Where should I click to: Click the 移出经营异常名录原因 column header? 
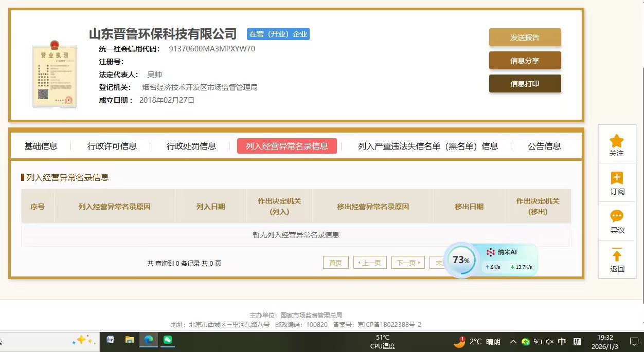pyautogui.click(x=373, y=207)
